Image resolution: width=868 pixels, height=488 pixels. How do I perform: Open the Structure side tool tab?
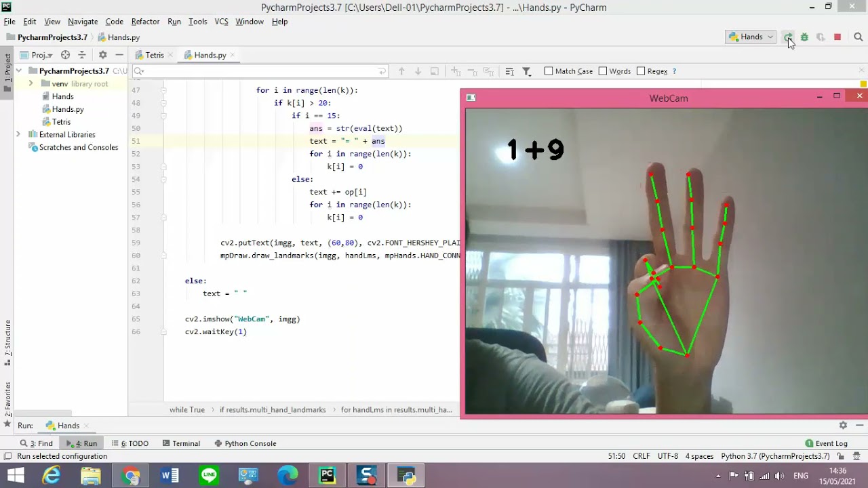pos(7,342)
